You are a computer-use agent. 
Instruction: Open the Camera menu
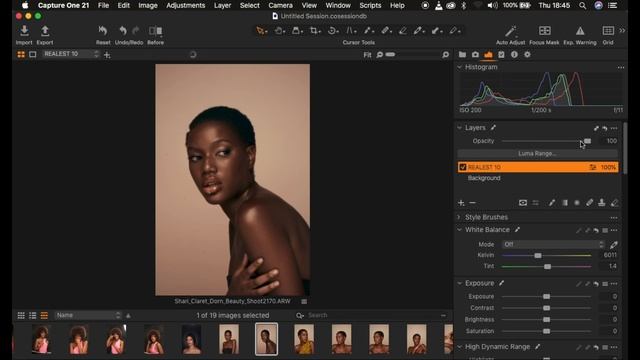(280, 5)
